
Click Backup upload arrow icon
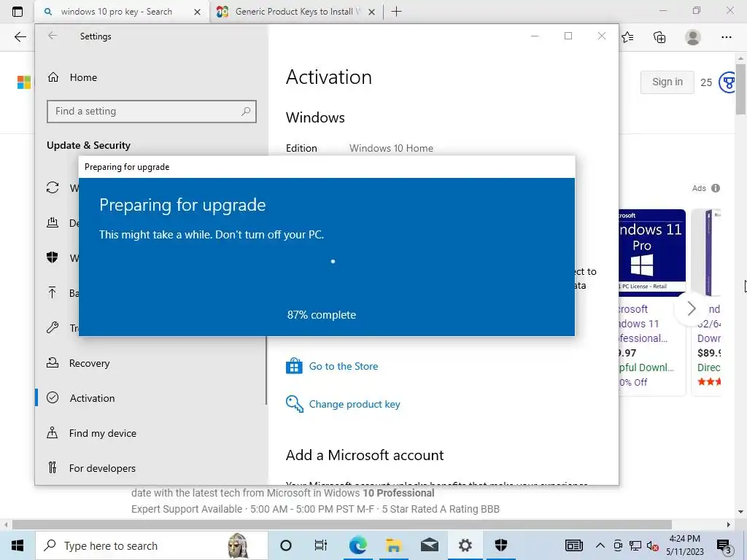(53, 292)
